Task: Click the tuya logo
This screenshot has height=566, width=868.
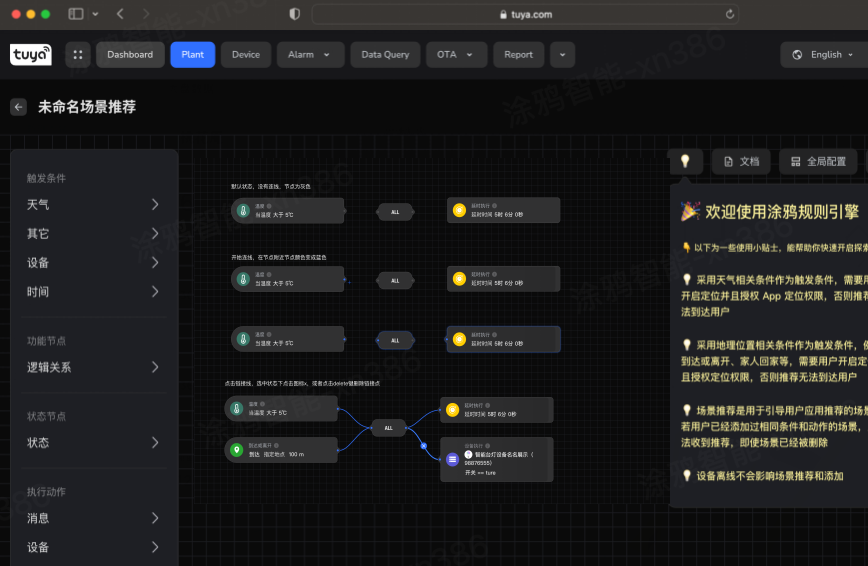Action: tap(31, 54)
